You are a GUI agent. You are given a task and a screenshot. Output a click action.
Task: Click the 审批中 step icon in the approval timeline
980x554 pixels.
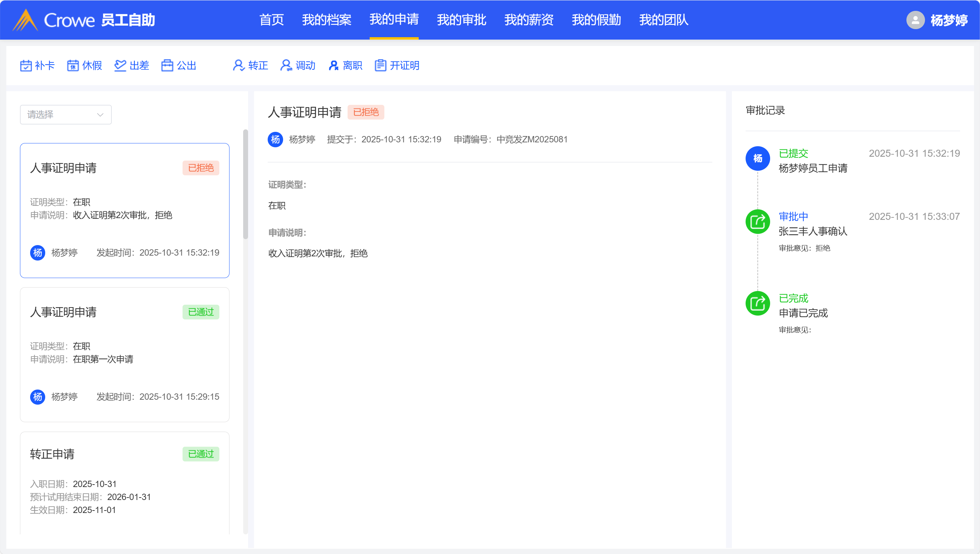[x=758, y=222]
